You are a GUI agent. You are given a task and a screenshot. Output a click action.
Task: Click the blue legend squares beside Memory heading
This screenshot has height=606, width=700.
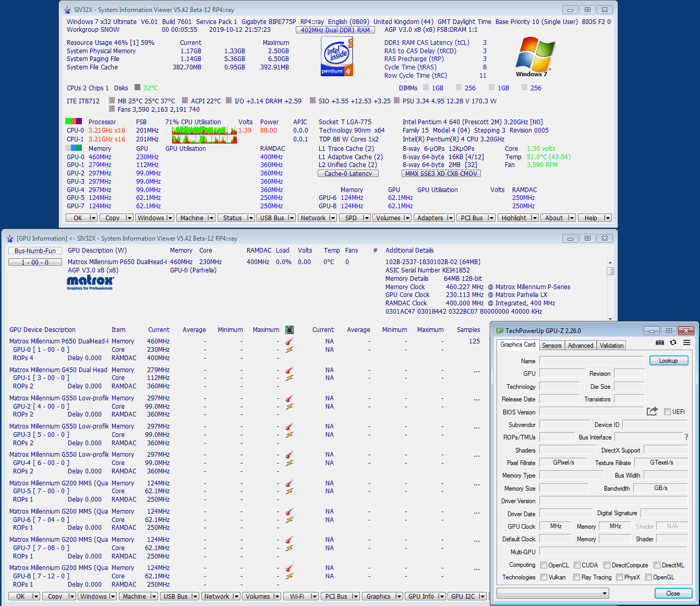(x=74, y=148)
